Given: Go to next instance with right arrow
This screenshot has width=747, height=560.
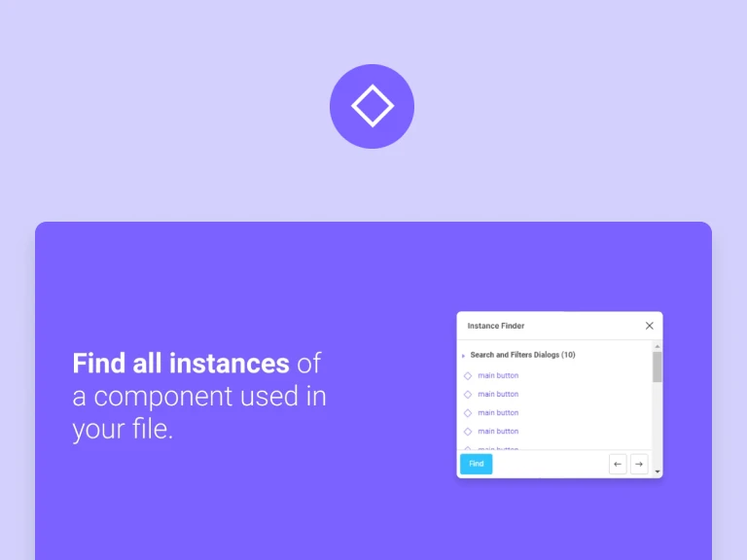Looking at the screenshot, I should coord(639,464).
